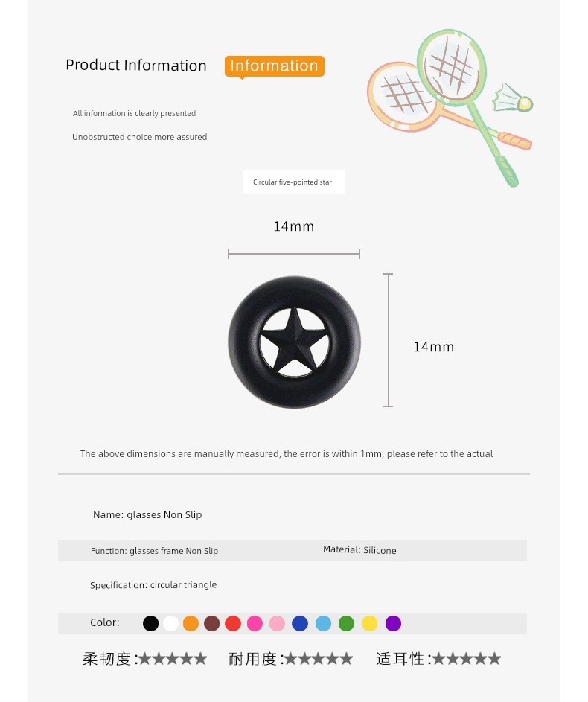Click the shuttlecock illustration
This screenshot has width=588, height=702.
click(512, 99)
